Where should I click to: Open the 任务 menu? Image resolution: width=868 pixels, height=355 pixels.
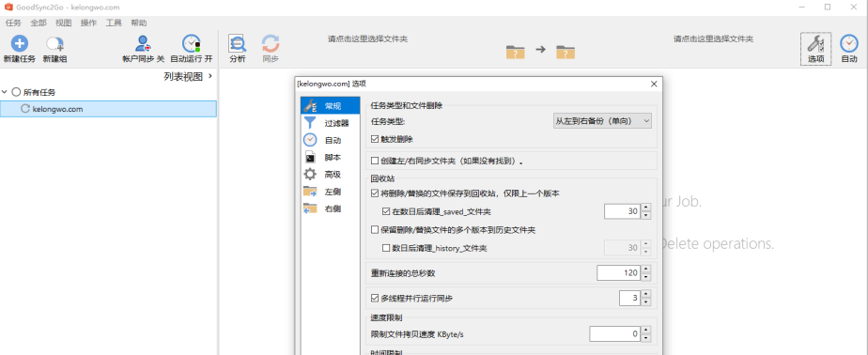click(x=13, y=23)
